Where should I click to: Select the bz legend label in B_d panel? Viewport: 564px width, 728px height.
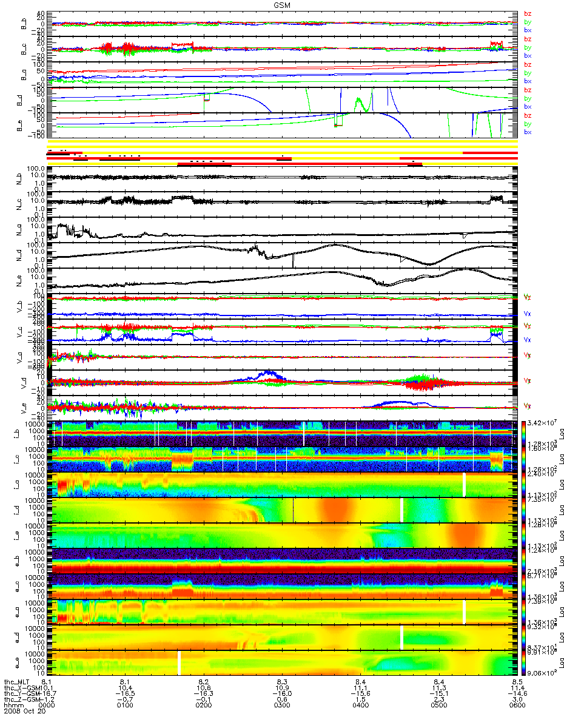point(528,90)
